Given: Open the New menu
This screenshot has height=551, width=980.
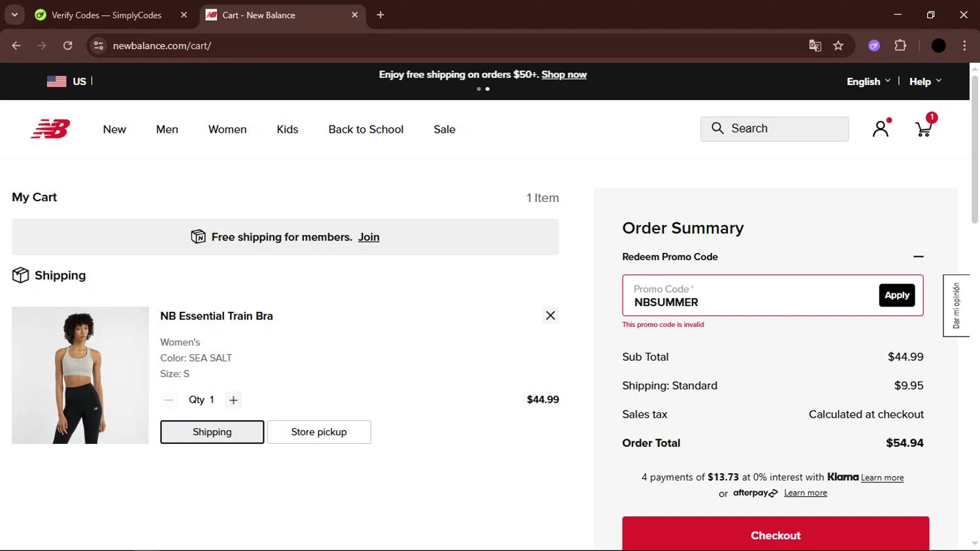Looking at the screenshot, I should click(114, 129).
